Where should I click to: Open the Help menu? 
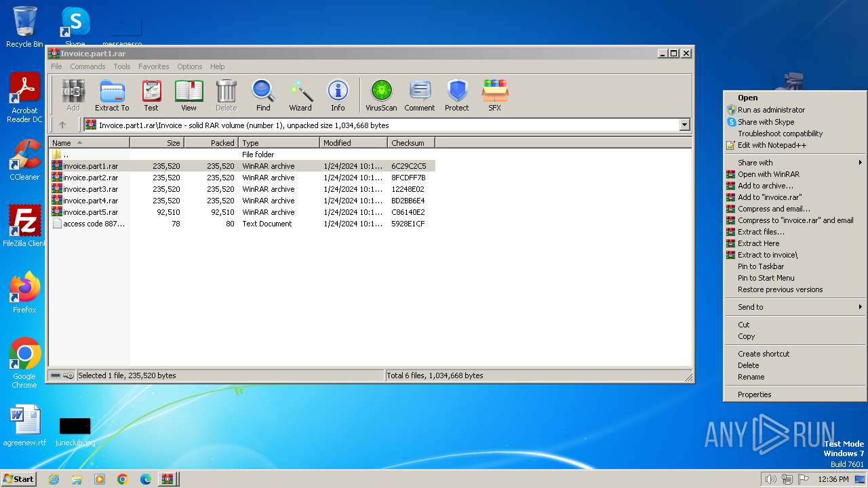[x=217, y=66]
